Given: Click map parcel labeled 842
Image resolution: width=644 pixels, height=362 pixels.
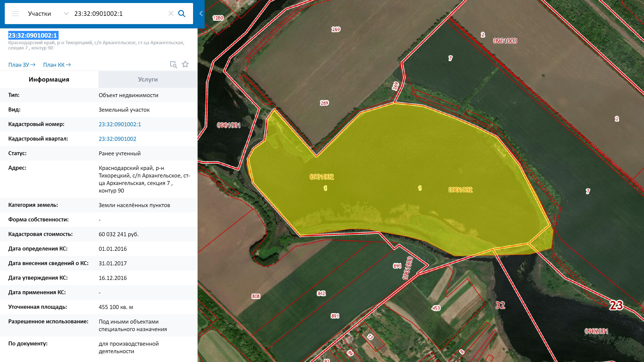Looking at the screenshot, I should pyautogui.click(x=321, y=293).
